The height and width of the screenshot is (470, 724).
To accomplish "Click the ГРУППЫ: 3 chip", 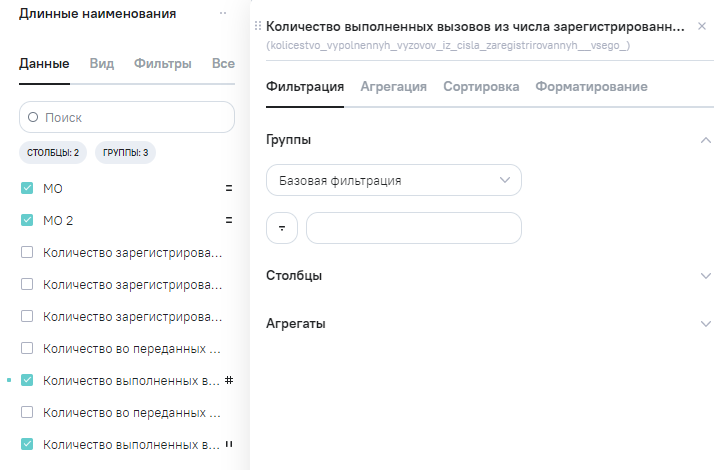I will [x=125, y=153].
